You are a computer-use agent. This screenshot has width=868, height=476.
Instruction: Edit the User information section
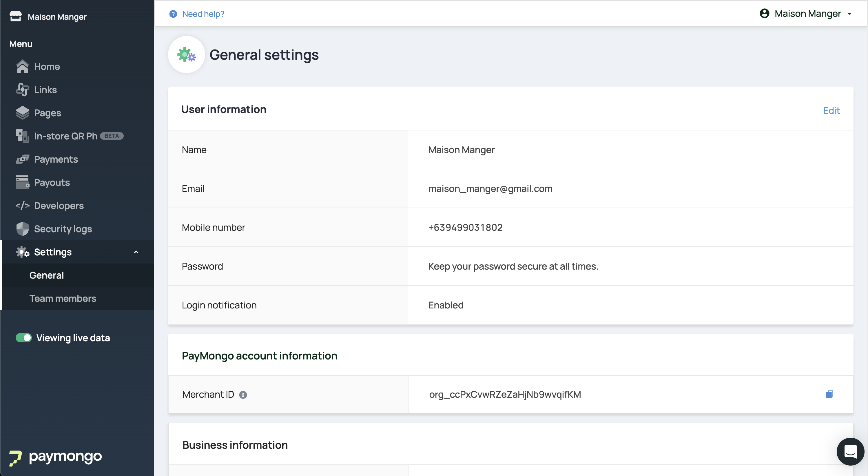point(831,110)
